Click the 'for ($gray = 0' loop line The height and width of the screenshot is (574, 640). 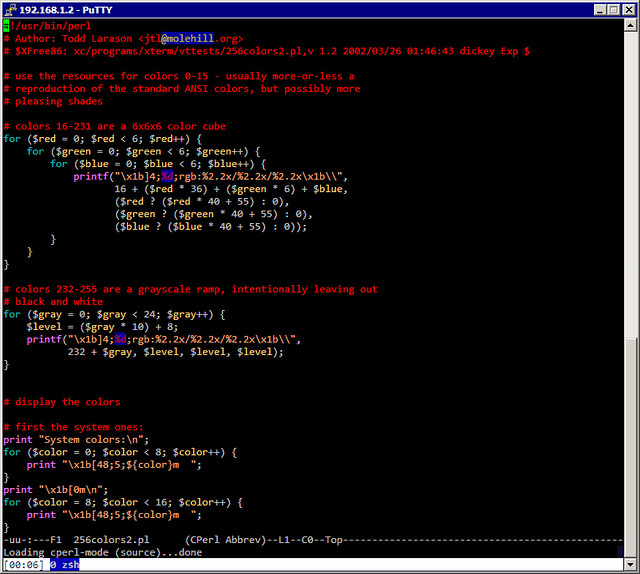(x=114, y=314)
